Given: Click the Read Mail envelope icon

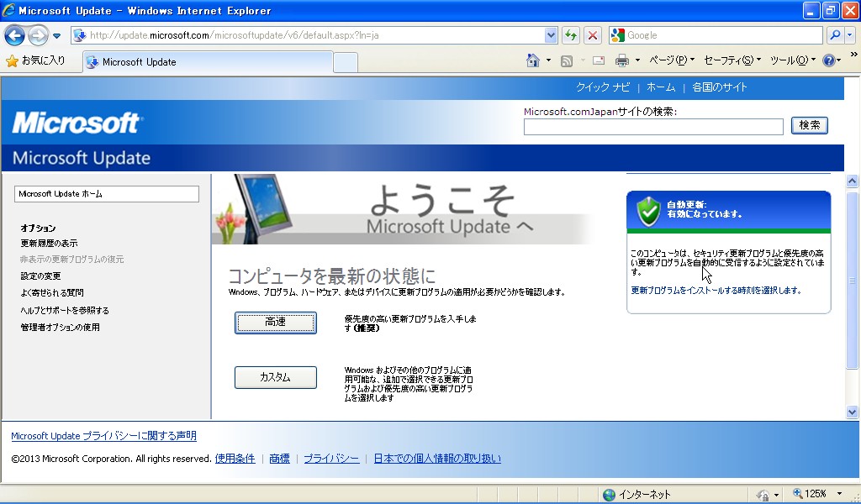Looking at the screenshot, I should click(599, 60).
